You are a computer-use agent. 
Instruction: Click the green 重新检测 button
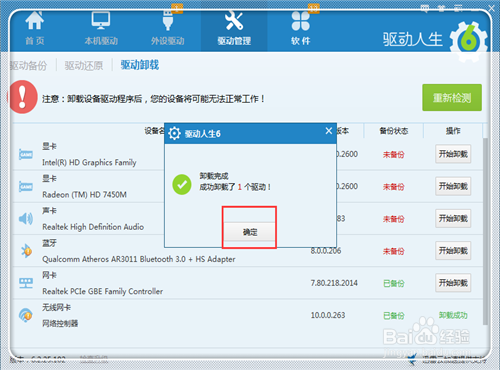452,98
